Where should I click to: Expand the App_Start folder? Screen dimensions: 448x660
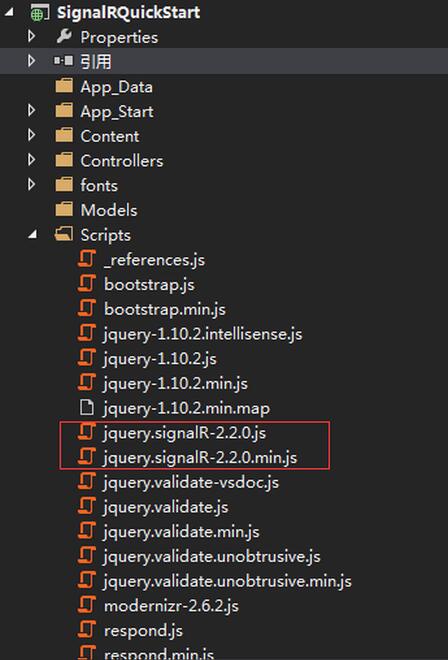(31, 111)
